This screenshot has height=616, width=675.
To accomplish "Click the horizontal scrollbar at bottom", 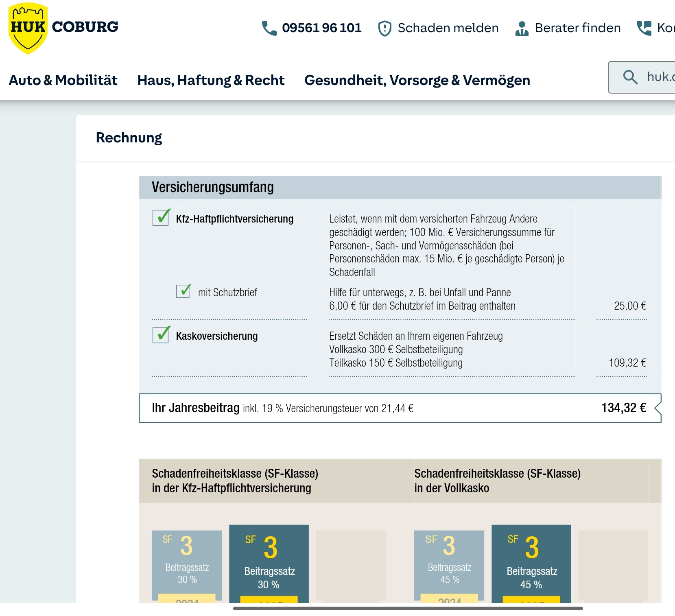I will (408, 609).
